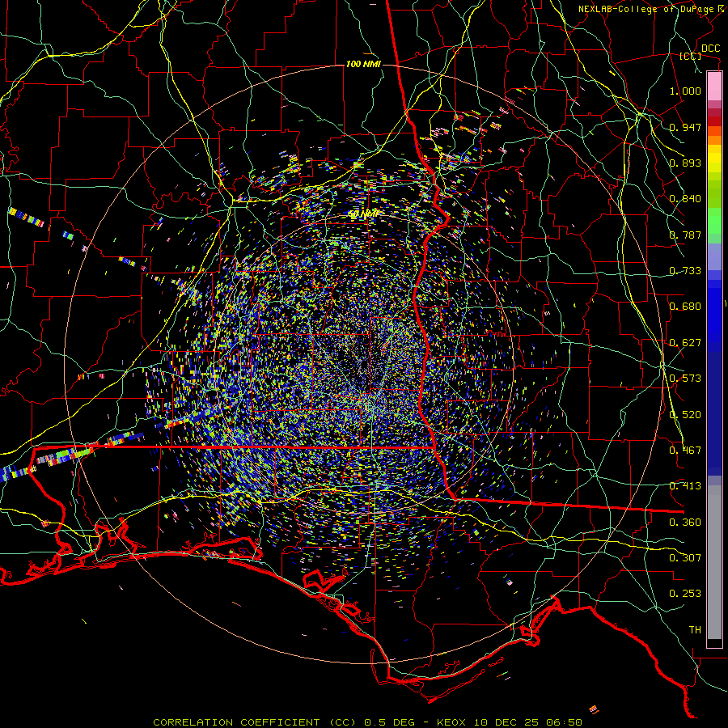Image resolution: width=728 pixels, height=728 pixels.
Task: Click the 0.947 scale value
Action: click(685, 127)
